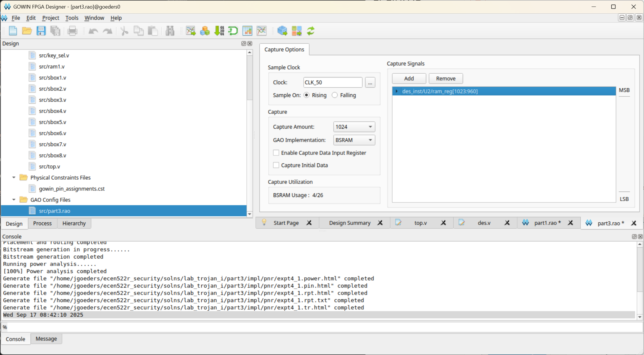Close the part3.rao tab
644x355 pixels.
[634, 223]
